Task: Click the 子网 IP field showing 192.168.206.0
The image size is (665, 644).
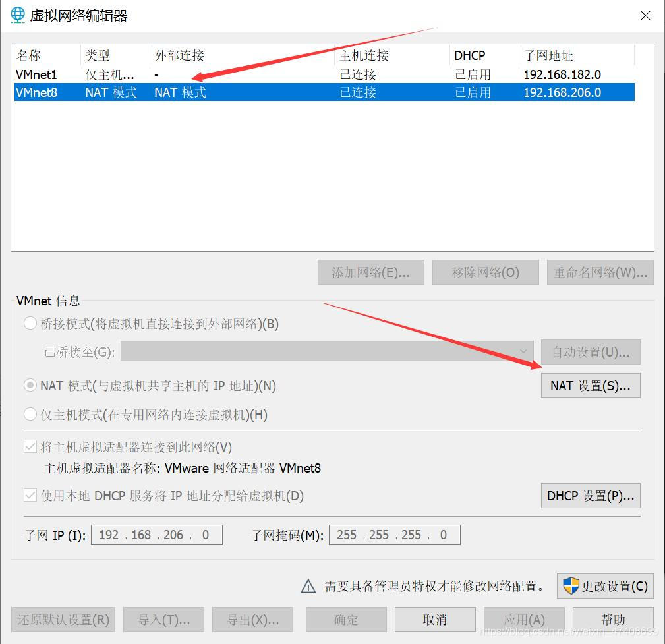Action: [x=156, y=535]
